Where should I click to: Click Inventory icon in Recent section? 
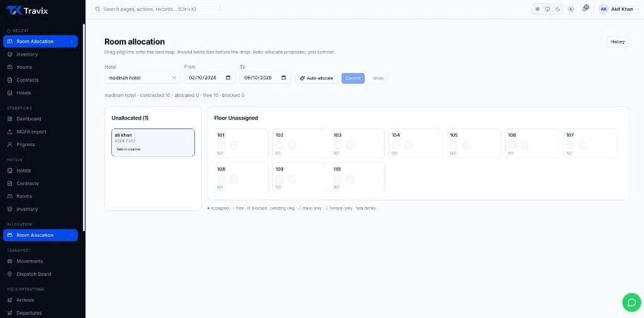pyautogui.click(x=10, y=54)
